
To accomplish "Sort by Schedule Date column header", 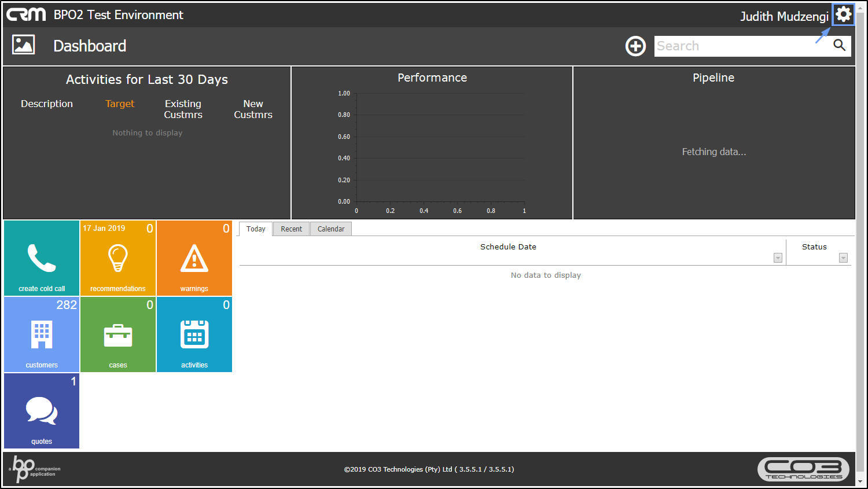I will 508,247.
